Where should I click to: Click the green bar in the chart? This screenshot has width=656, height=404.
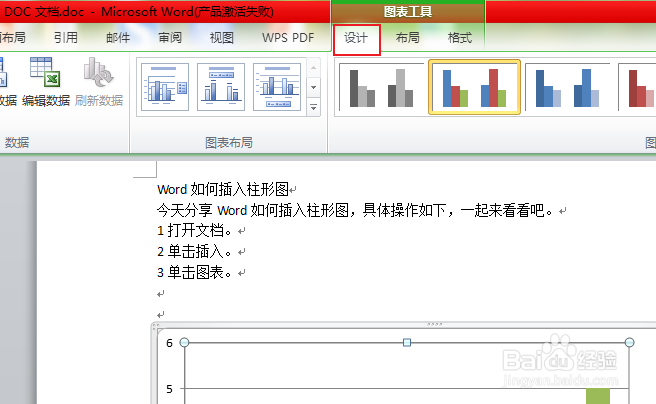coord(598,396)
